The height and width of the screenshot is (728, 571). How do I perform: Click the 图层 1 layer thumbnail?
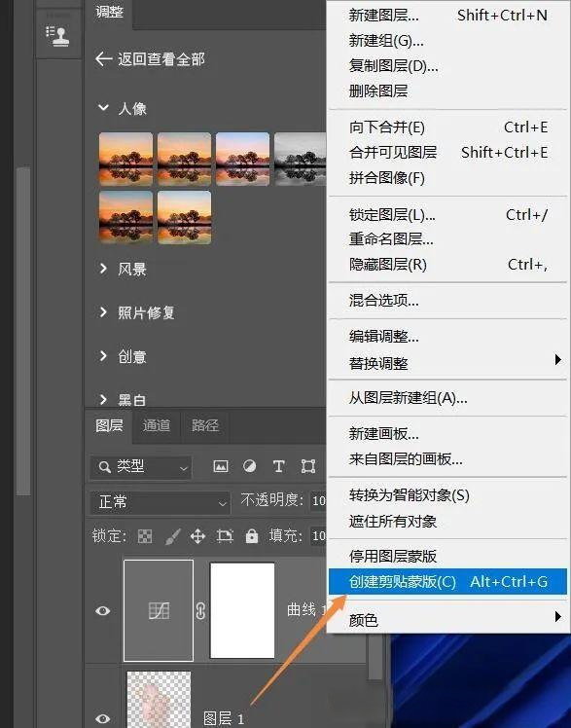point(159,700)
